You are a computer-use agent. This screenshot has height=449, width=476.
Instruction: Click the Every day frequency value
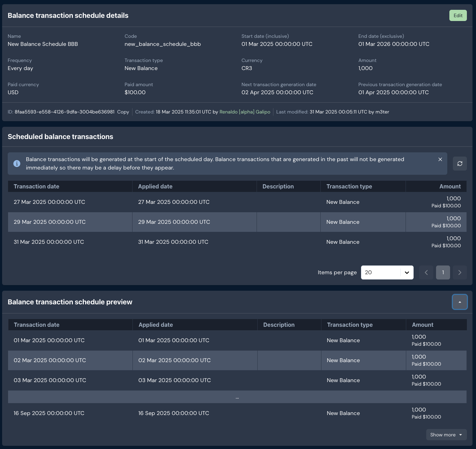click(20, 68)
